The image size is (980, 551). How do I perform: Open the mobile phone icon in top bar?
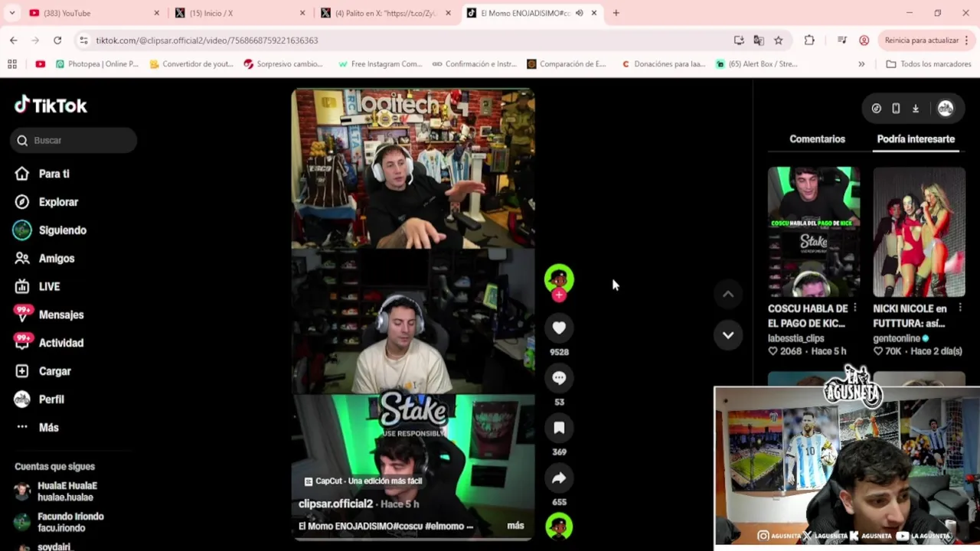point(896,109)
